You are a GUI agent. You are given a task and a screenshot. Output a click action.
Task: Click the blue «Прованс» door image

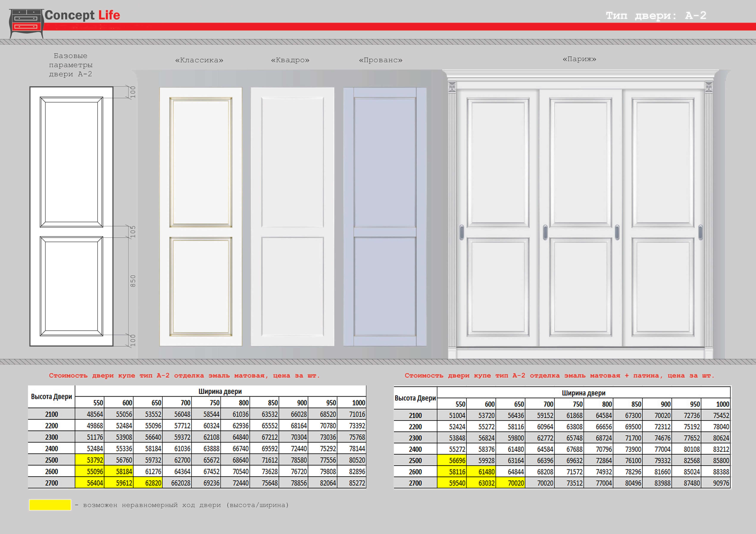click(385, 216)
